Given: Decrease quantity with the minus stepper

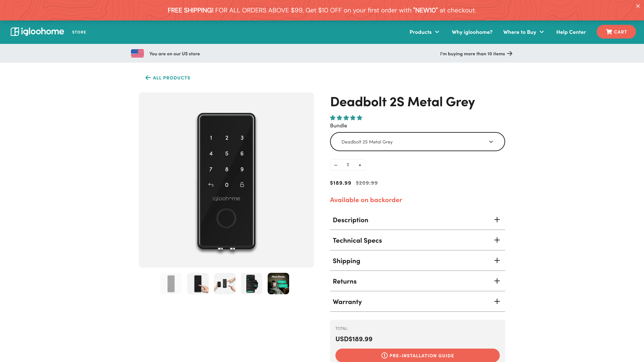Looking at the screenshot, I should click(335, 165).
